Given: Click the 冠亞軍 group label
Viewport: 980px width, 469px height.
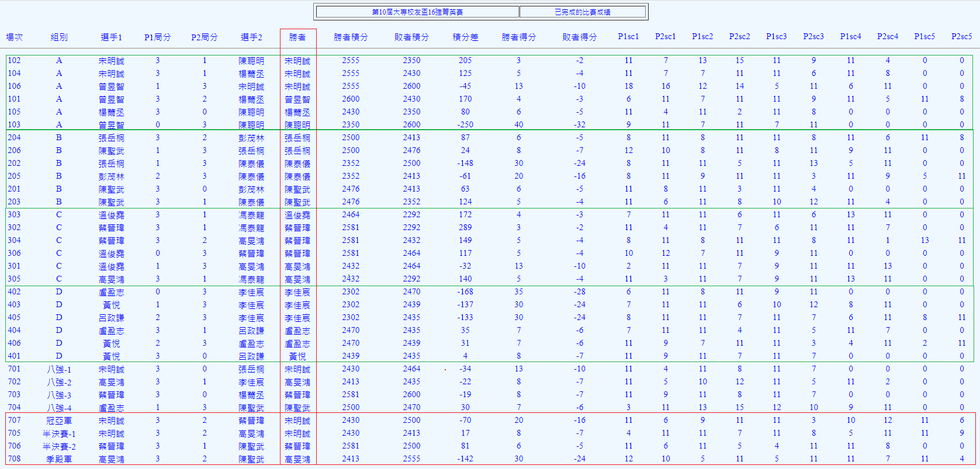Looking at the screenshot, I should pyautogui.click(x=59, y=420).
